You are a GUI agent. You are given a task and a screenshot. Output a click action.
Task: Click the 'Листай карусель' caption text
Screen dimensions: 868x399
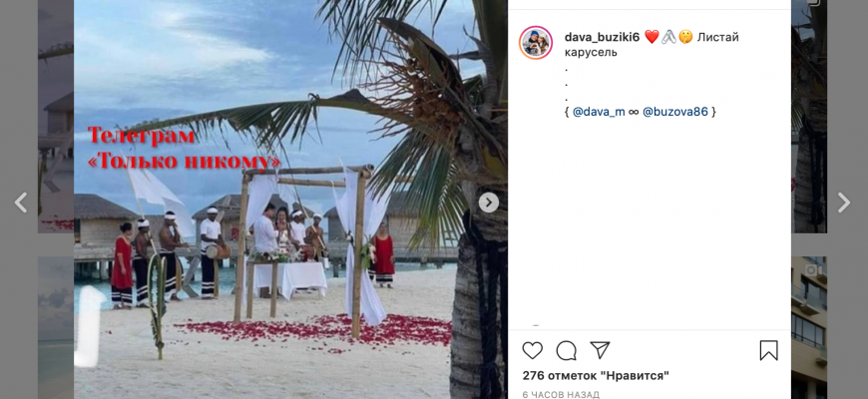coord(651,45)
